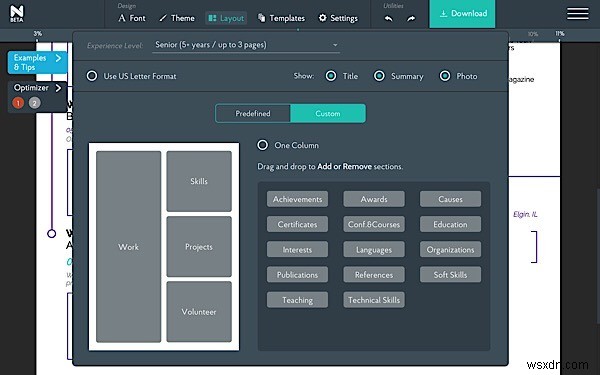Click the Novoresume BETA logo
The width and height of the screenshot is (600, 375).
[x=16, y=13]
